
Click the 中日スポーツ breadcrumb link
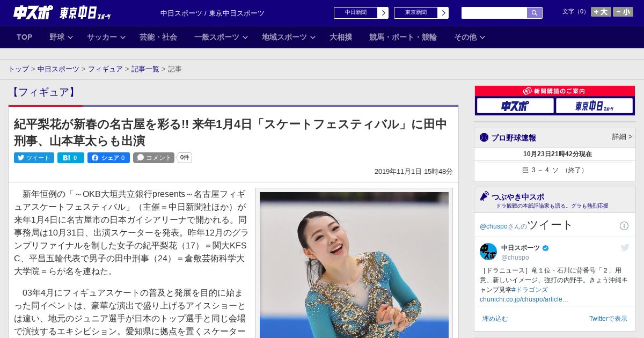click(58, 69)
